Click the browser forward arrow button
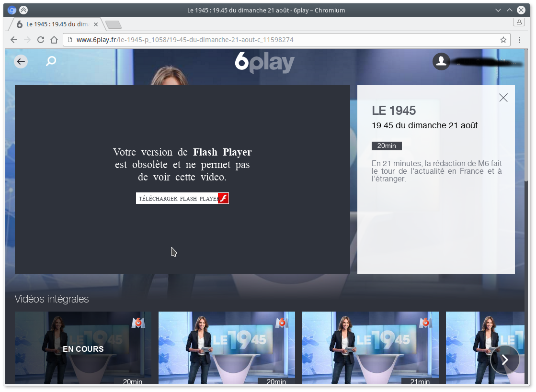Screen dimensions: 536x392 (x=27, y=40)
